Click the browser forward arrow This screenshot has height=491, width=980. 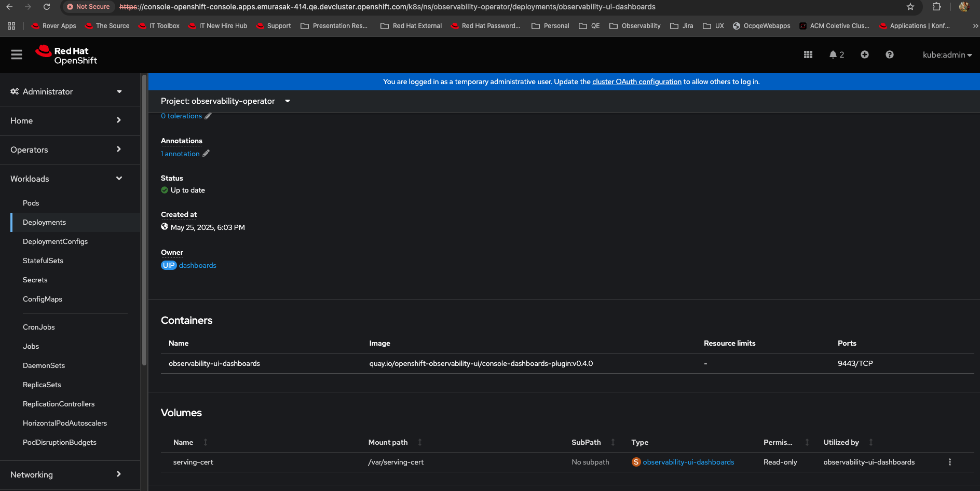point(28,7)
